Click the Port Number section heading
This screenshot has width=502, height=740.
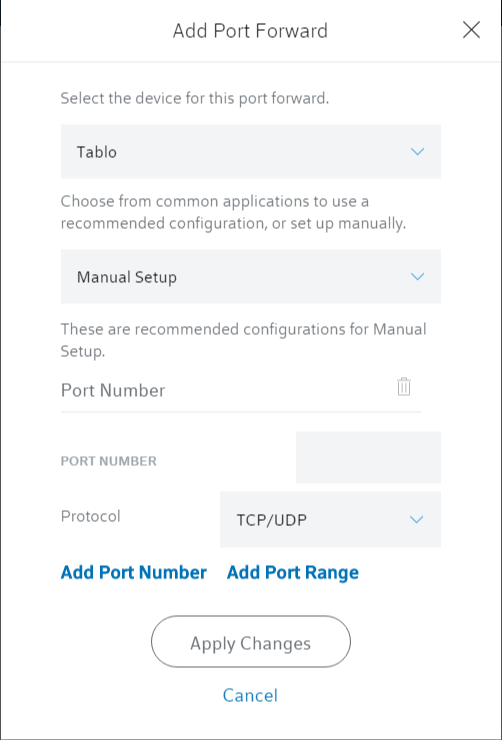pos(113,391)
